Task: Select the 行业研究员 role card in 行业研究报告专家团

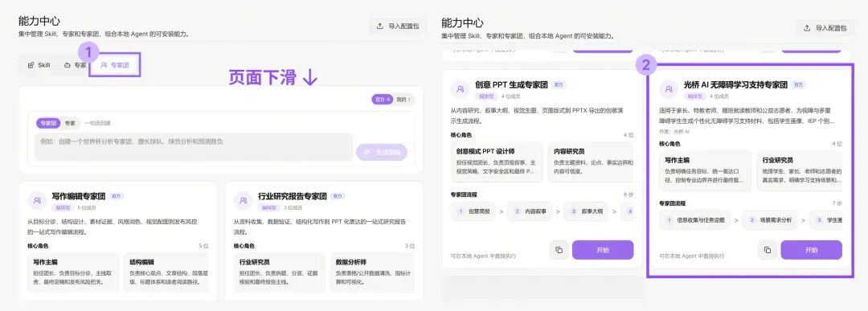Action: [279, 272]
